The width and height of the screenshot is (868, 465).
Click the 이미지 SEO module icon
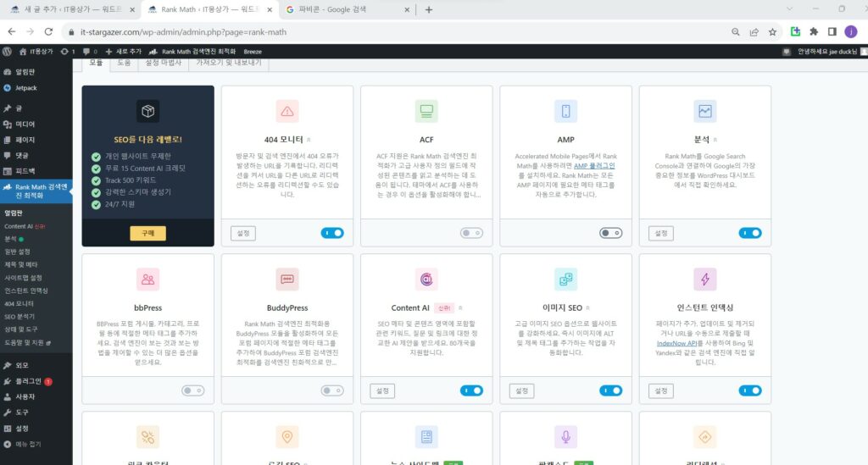[x=565, y=280]
